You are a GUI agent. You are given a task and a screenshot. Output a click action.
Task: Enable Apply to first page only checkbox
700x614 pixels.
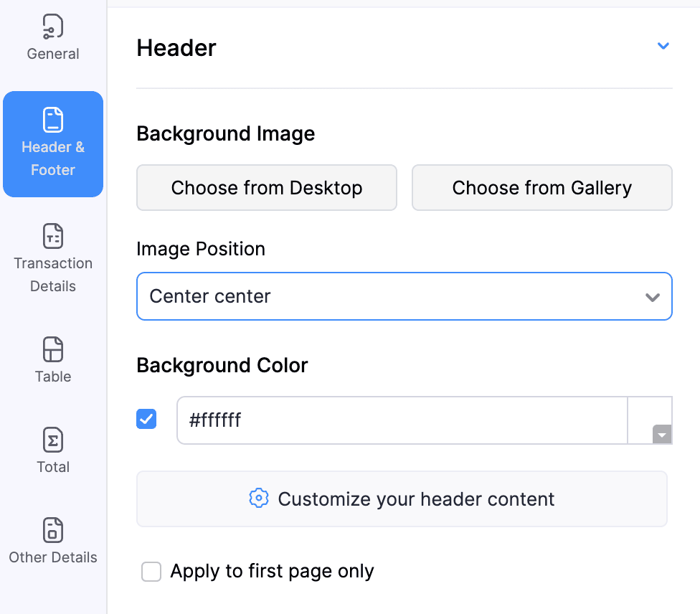pos(151,572)
